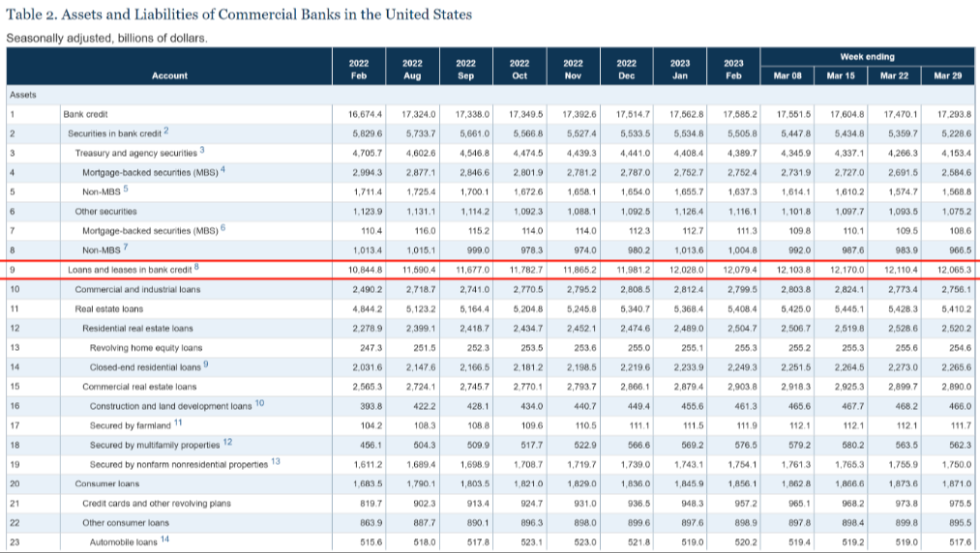Click the Account column header
The height and width of the screenshot is (553, 980).
(x=170, y=74)
